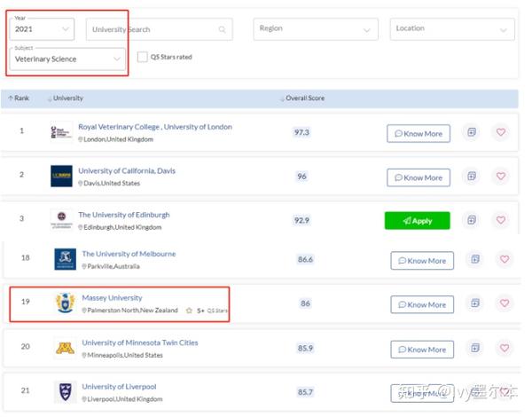Image resolution: width=532 pixels, height=417 pixels.
Task: Click Know More for University of Melbourne
Action: tap(422, 261)
